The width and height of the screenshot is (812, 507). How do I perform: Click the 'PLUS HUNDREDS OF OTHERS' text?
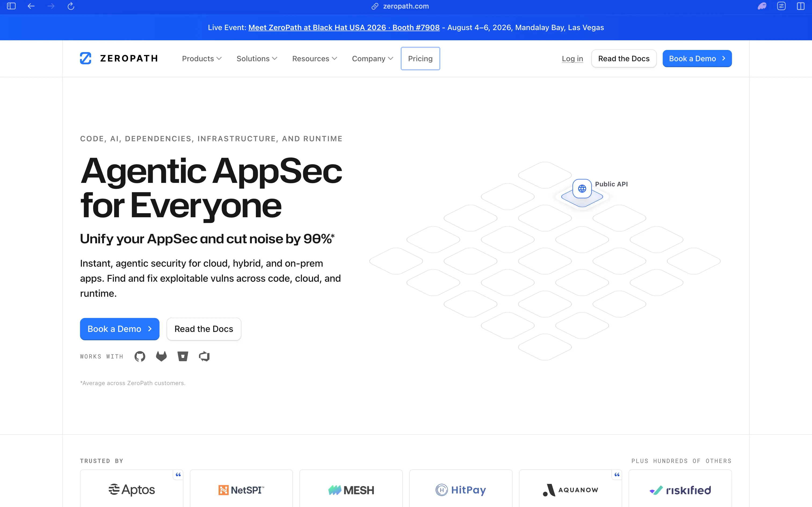point(681,461)
